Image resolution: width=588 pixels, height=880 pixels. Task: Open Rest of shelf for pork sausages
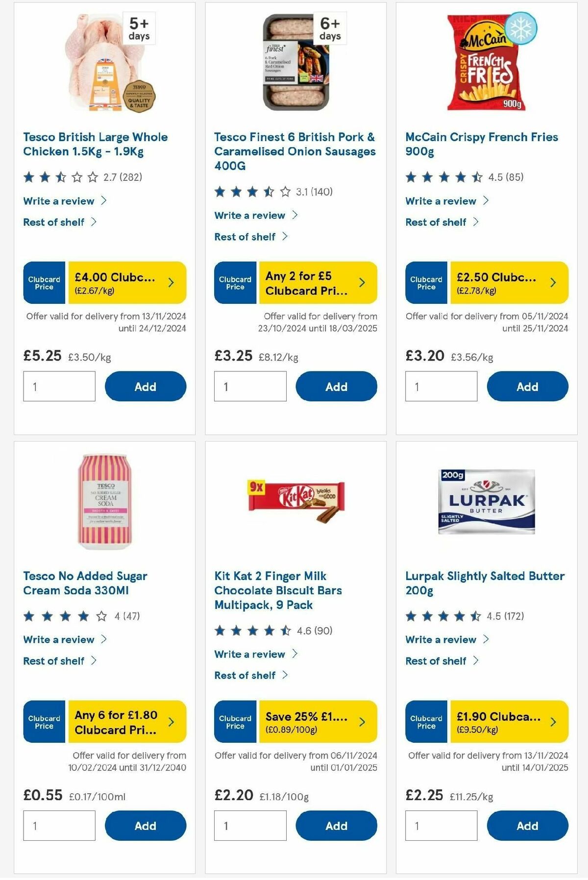248,237
